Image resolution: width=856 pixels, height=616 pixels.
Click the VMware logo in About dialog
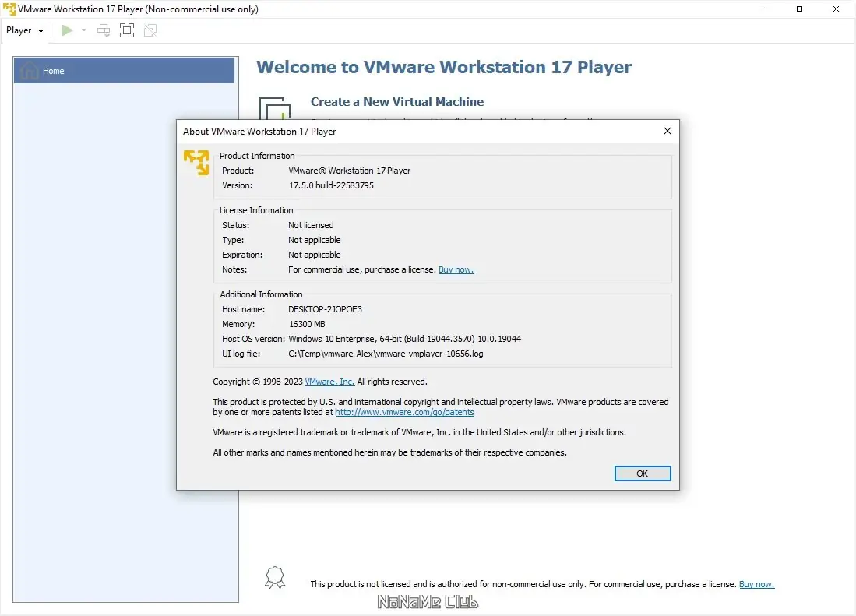pos(196,163)
